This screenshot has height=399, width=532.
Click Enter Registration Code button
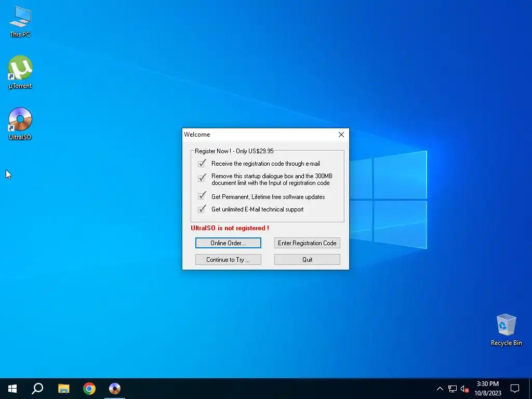[x=307, y=243]
